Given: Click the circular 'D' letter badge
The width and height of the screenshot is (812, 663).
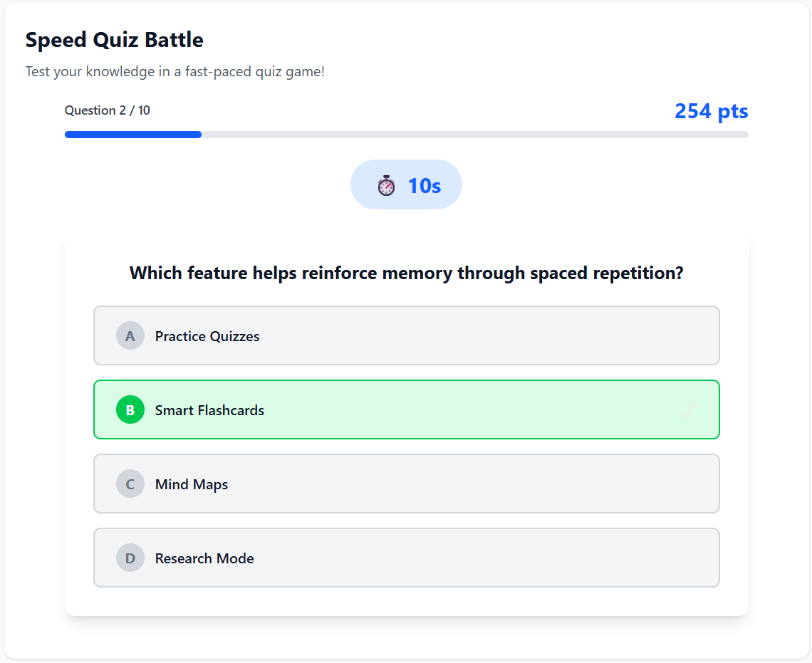Looking at the screenshot, I should [130, 558].
